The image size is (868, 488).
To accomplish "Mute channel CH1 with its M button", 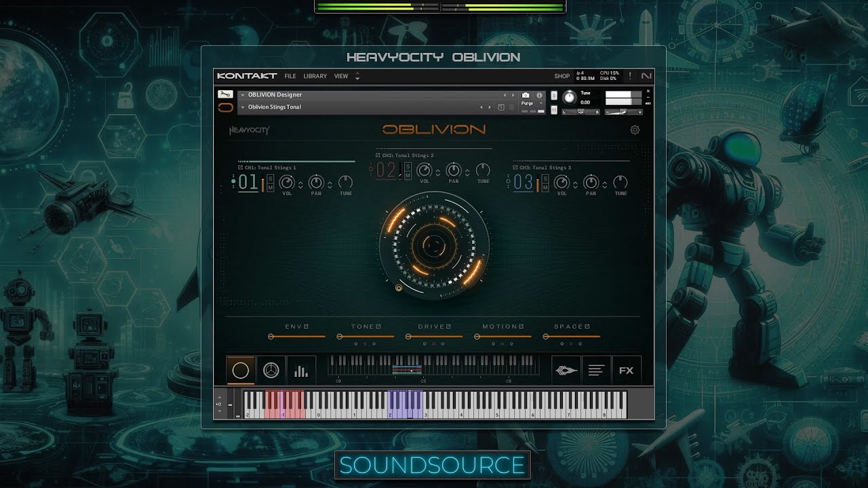I will coord(270,187).
